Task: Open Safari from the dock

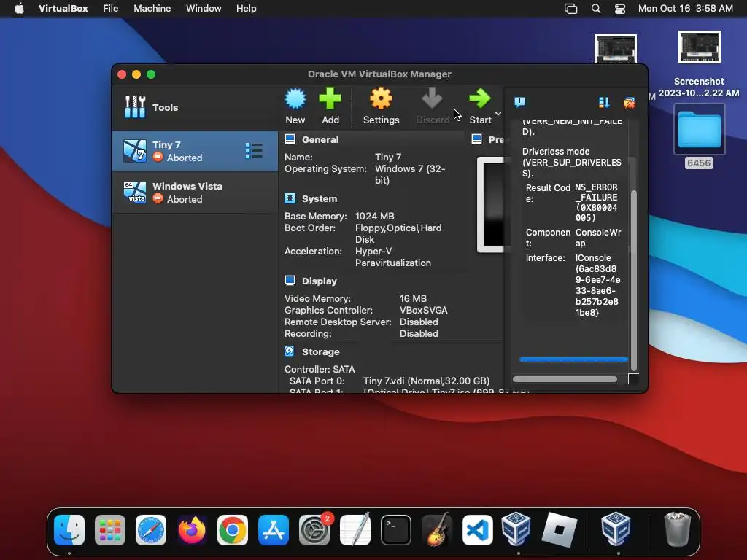Action: 151,530
